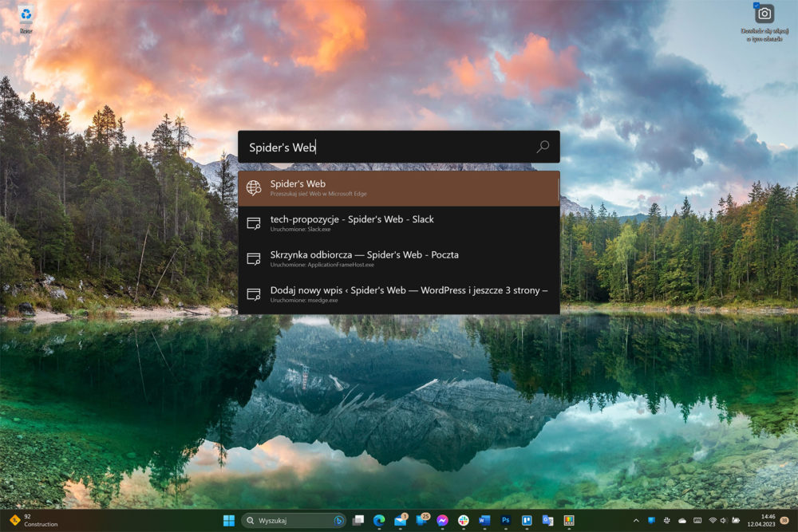Viewport: 798px width, 532px height.
Task: Open Trello from the taskbar
Action: (527, 520)
